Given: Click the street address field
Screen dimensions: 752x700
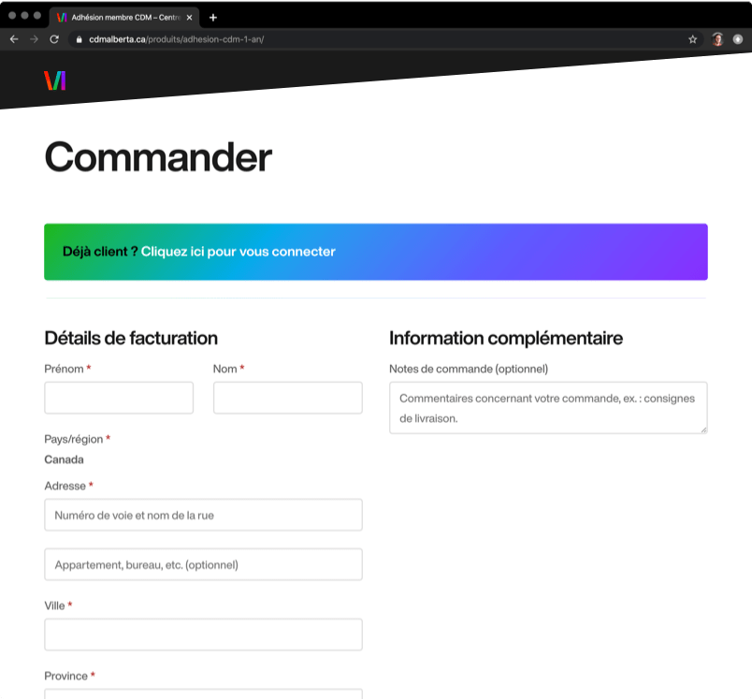Looking at the screenshot, I should pos(203,515).
